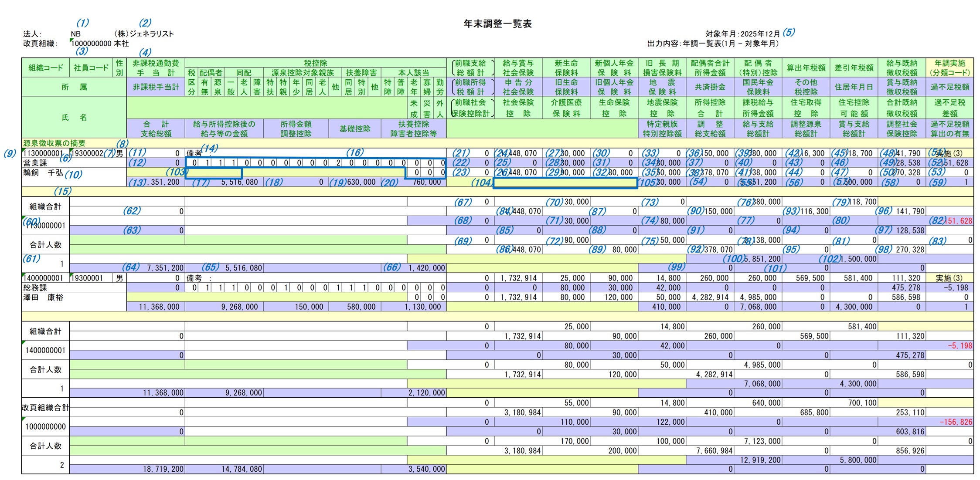Click the 対象年月 2025年12月 text

point(742,34)
